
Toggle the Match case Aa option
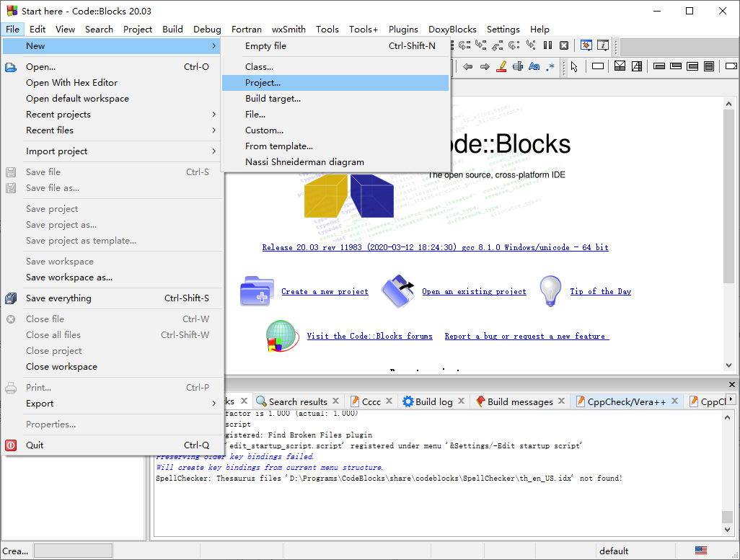pos(534,66)
